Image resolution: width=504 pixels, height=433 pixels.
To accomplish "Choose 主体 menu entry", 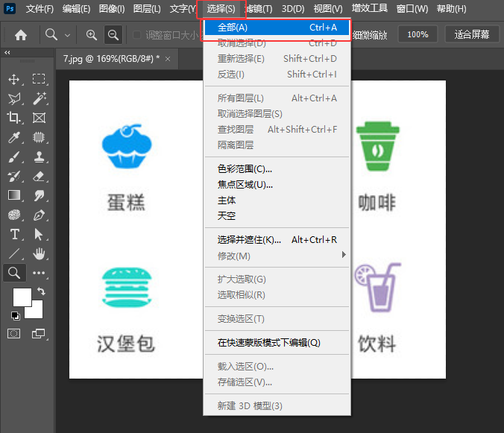I will (277, 200).
